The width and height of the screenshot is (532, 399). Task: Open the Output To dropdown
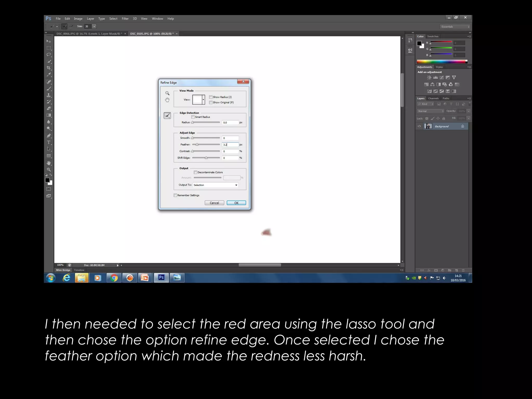coord(215,185)
